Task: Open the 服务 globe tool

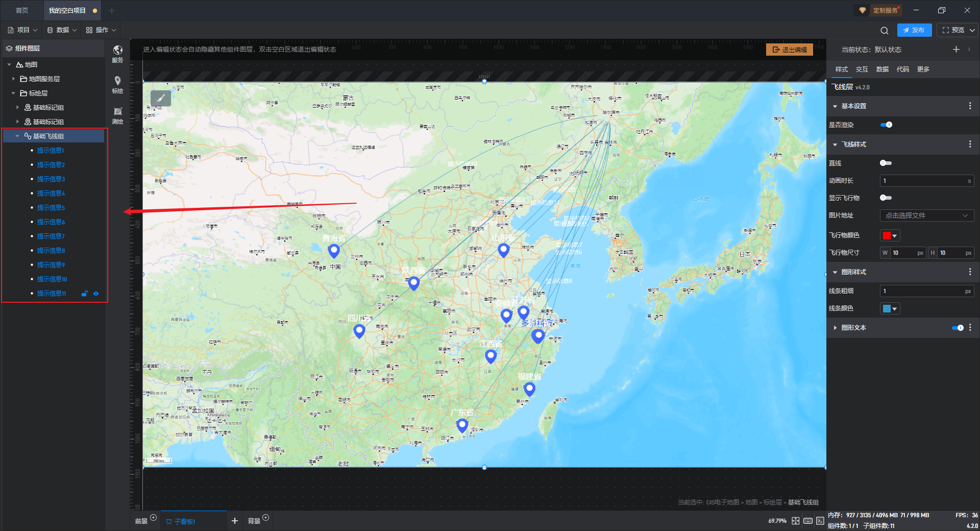Action: (x=117, y=54)
